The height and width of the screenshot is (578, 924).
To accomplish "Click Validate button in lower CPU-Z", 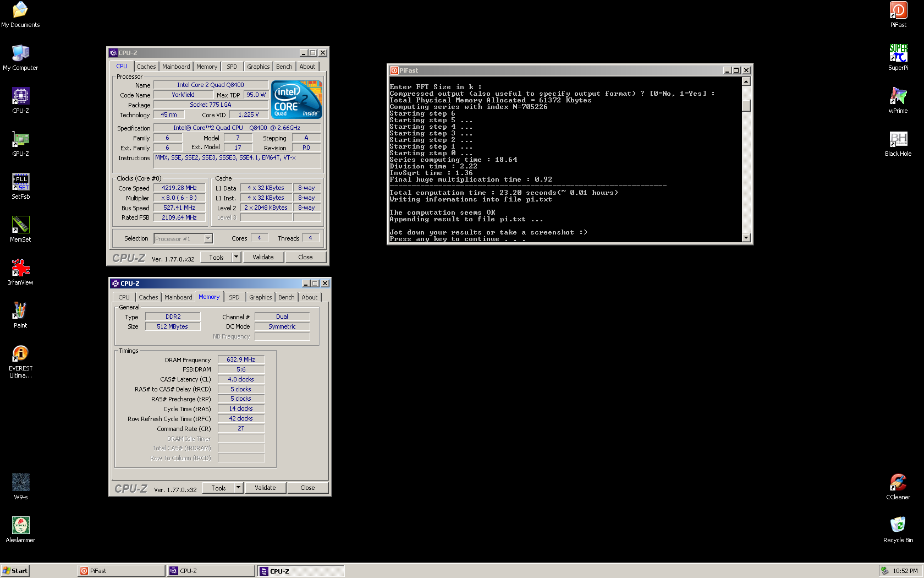I will point(265,488).
